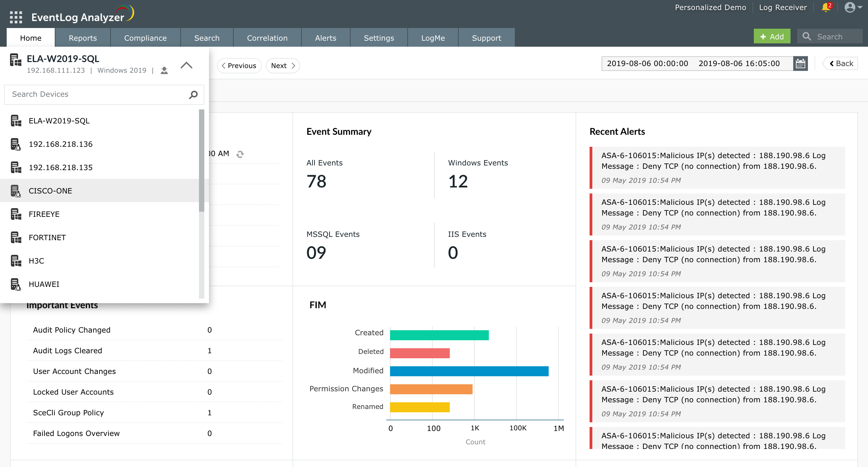Open the calendar date picker icon
The image size is (868, 467).
(800, 64)
